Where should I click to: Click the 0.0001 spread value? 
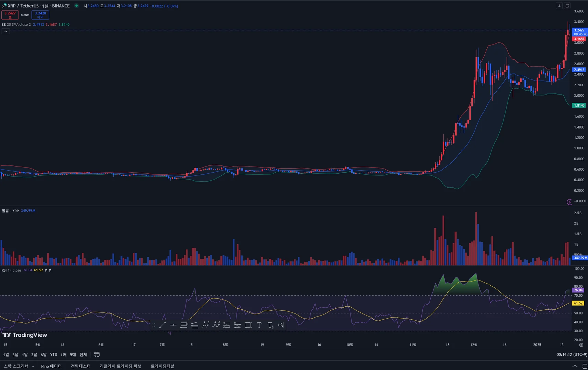(25, 15)
